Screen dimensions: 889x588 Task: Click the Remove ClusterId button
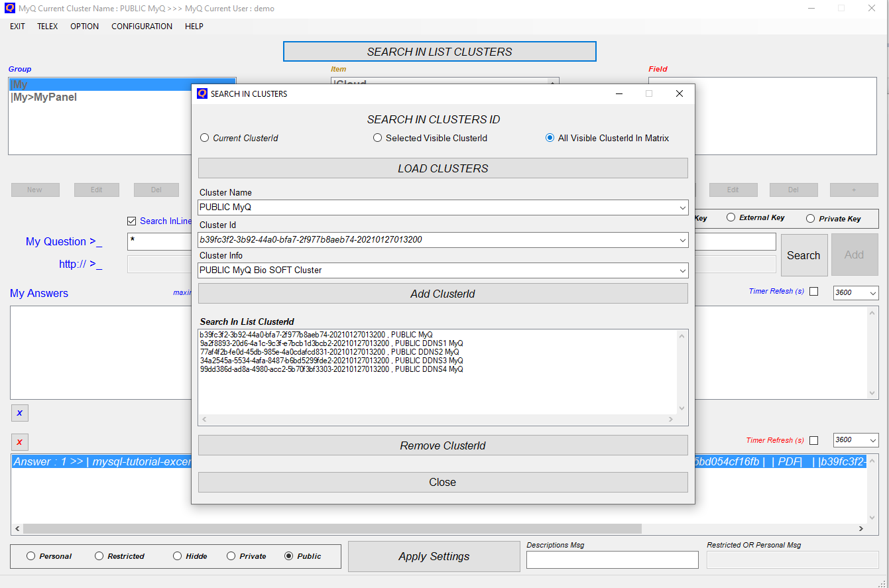(x=443, y=445)
